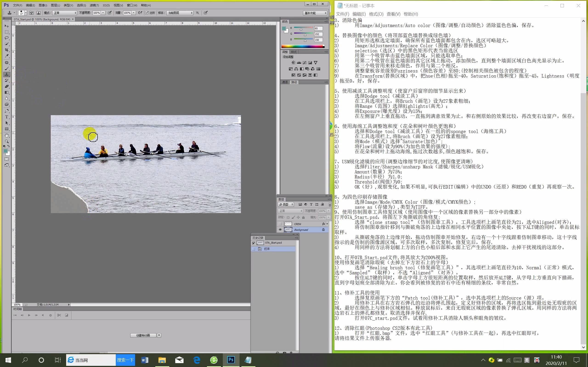
Task: Expand the 基本功能 workspace dropdown
Action: (x=315, y=13)
